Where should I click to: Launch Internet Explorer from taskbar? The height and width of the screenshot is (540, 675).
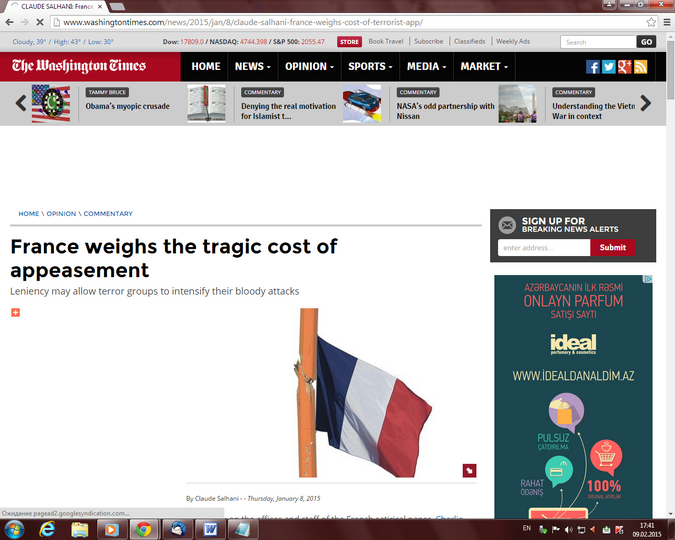[47, 529]
